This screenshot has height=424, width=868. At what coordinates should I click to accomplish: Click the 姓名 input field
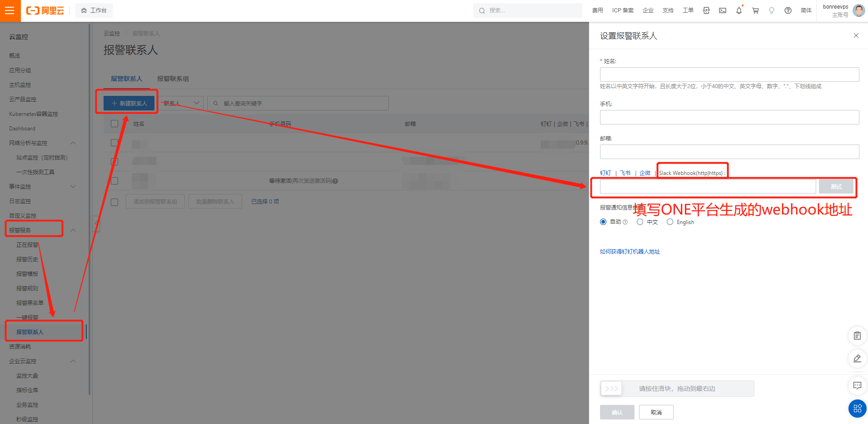pyautogui.click(x=729, y=75)
